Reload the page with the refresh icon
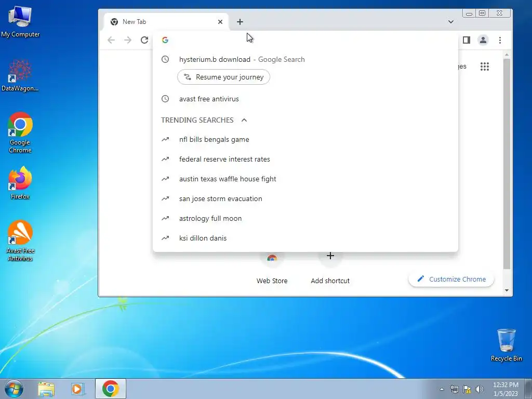 [x=144, y=40]
